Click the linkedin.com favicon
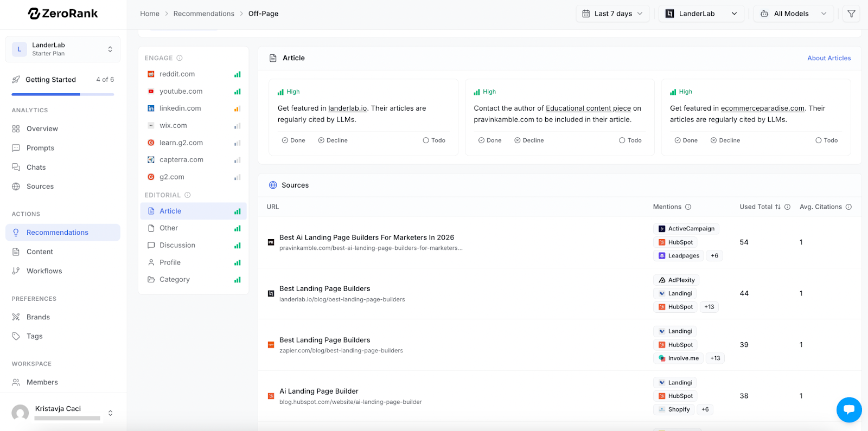The width and height of the screenshot is (868, 431). [x=151, y=108]
